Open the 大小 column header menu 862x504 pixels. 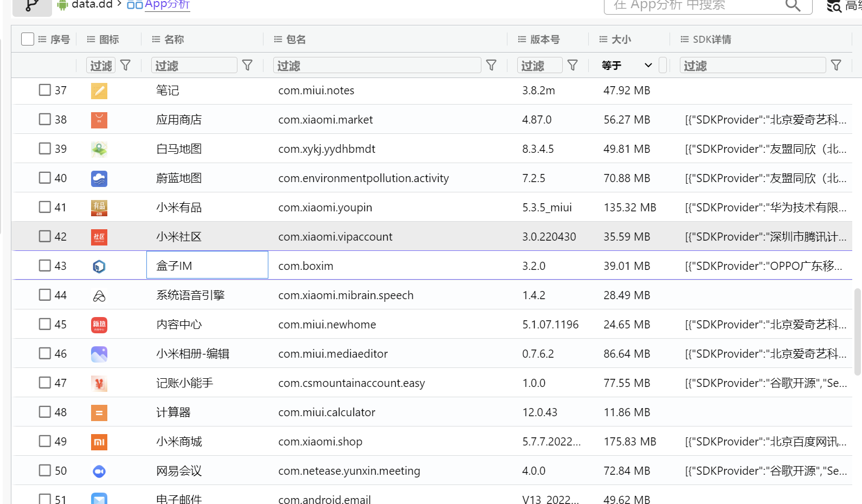(603, 40)
